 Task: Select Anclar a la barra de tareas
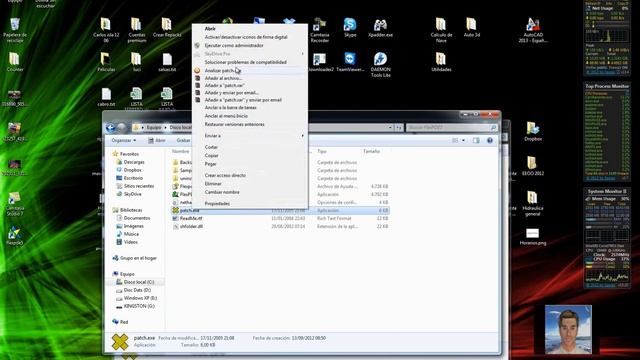(231, 108)
